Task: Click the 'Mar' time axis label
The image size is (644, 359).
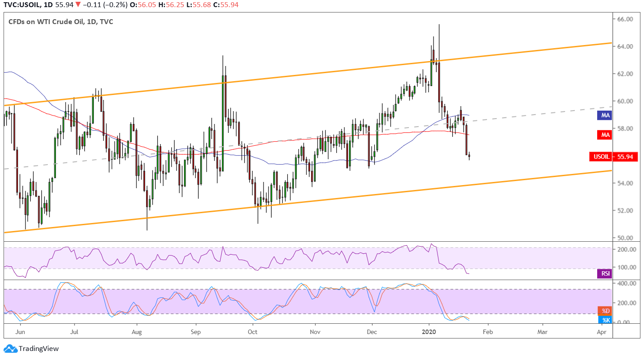Action: pyautogui.click(x=543, y=332)
